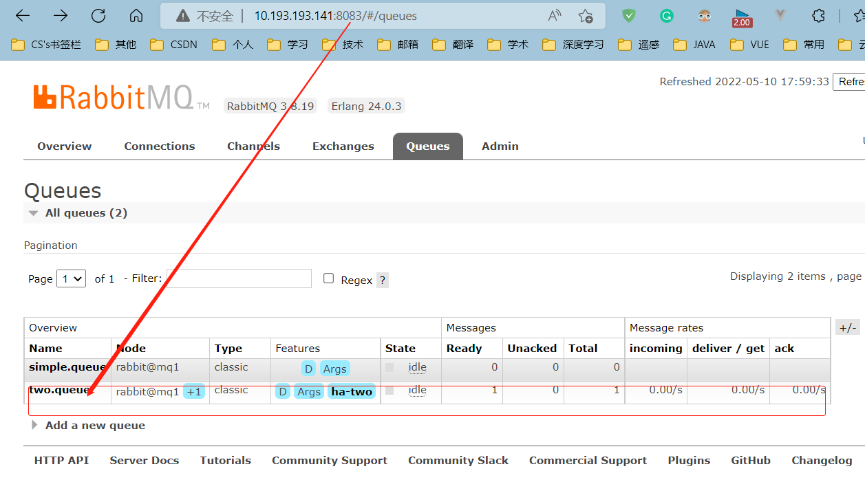Viewport: 865px width, 504px height.
Task: Open the extensions puzzle piece icon
Action: pos(818,16)
